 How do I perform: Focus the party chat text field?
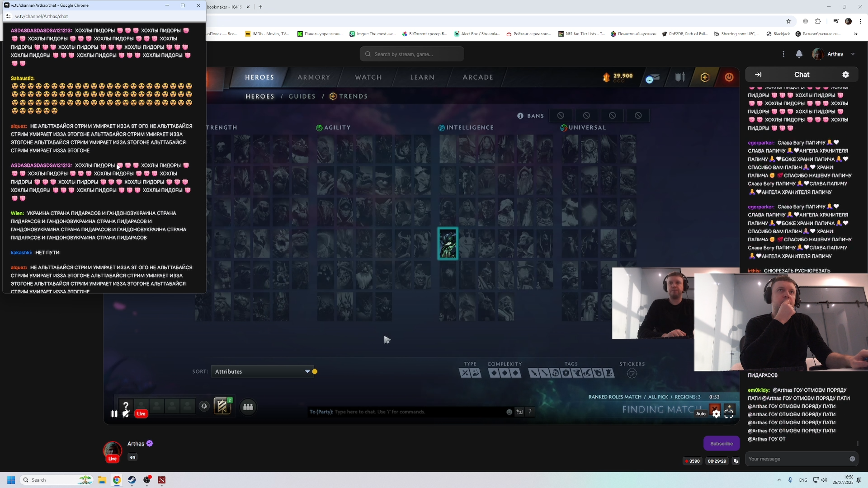407,412
